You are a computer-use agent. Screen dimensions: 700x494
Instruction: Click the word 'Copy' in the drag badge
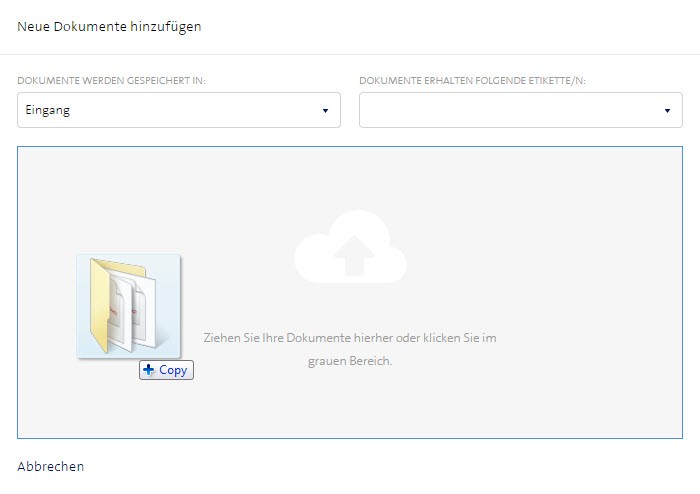[x=173, y=370]
